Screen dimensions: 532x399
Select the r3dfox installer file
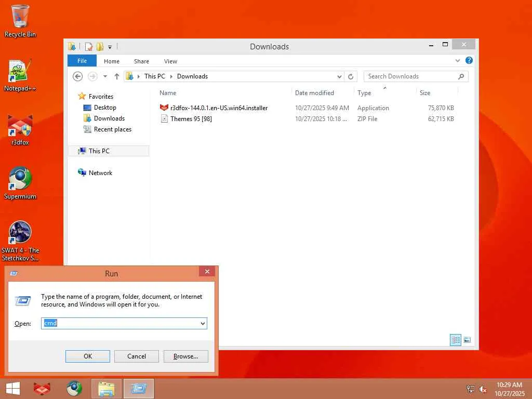pyautogui.click(x=219, y=108)
